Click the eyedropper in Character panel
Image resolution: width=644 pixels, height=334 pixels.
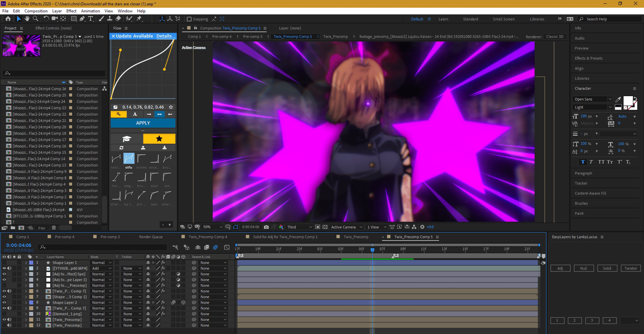(618, 99)
